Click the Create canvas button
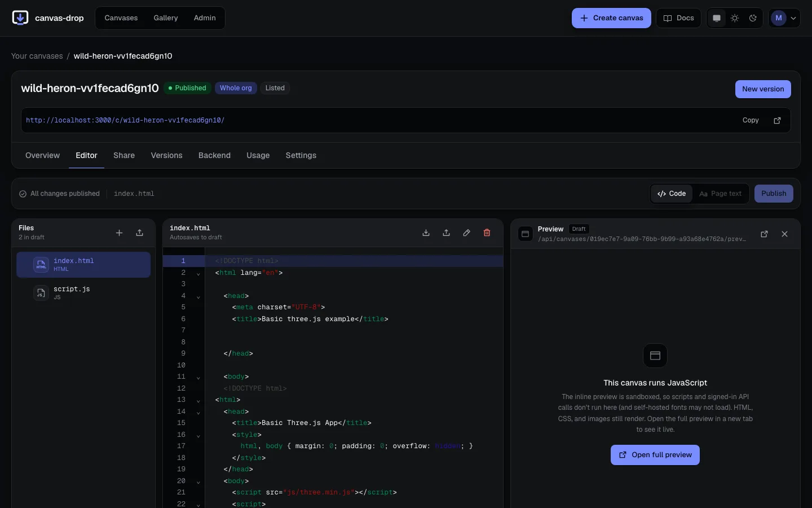Viewport: 812px width, 508px height. [611, 18]
